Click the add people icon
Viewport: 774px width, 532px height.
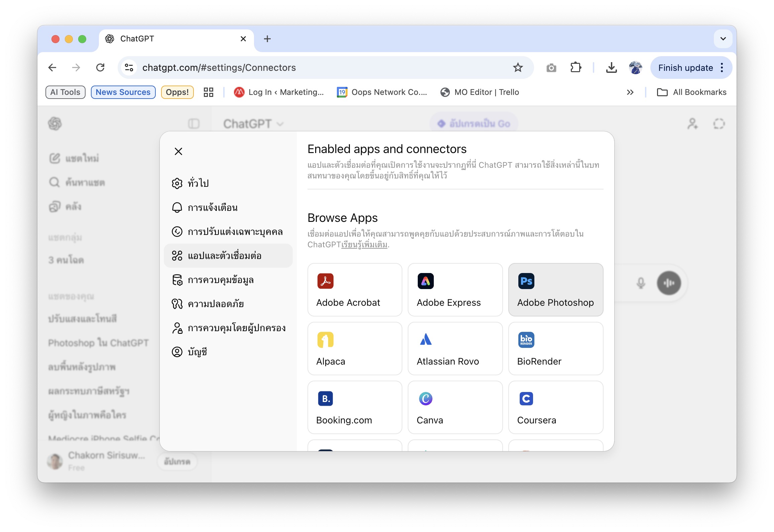[x=693, y=124]
